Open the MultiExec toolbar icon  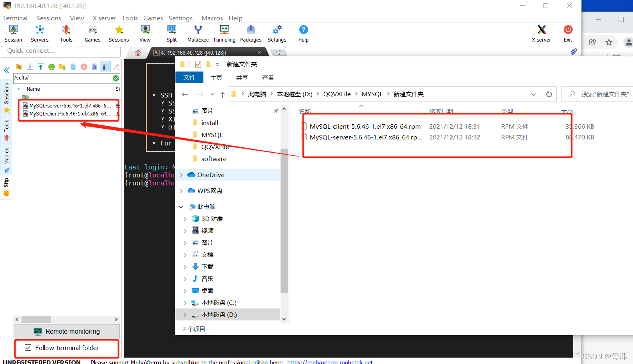point(198,34)
